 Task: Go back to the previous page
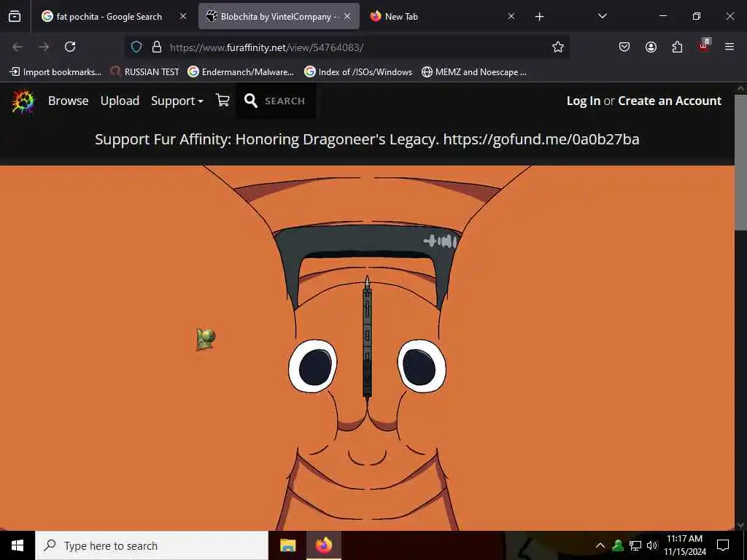(18, 47)
